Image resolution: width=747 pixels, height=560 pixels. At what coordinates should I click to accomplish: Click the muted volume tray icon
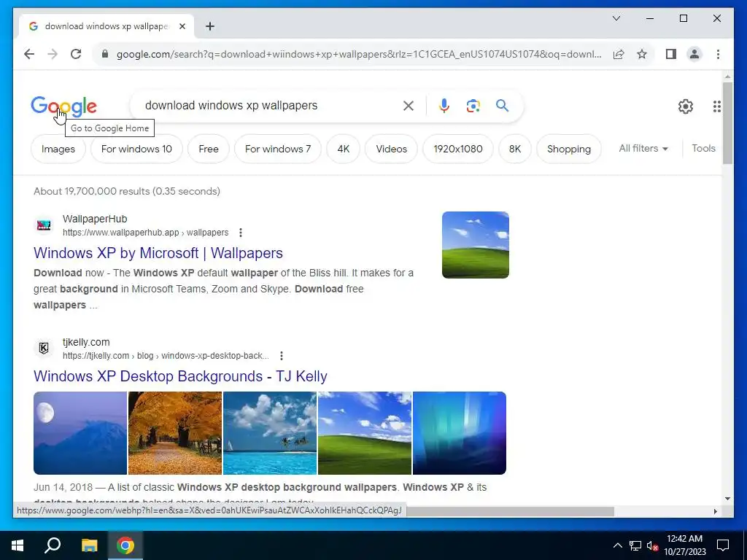click(x=652, y=545)
